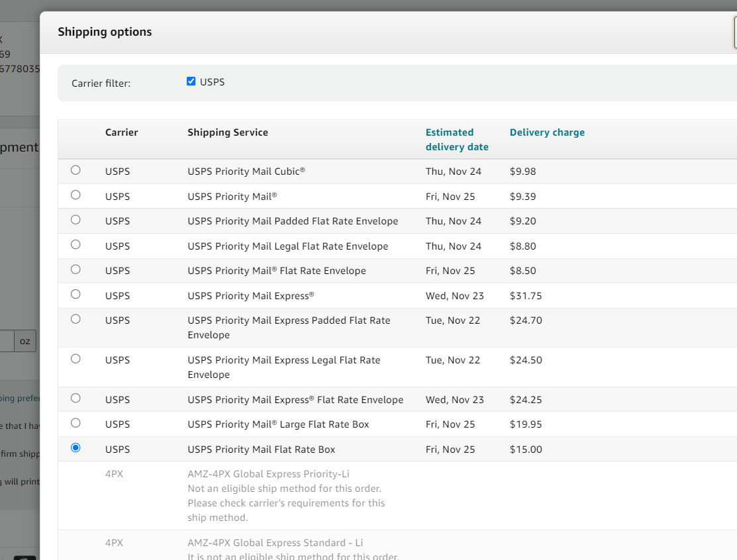737x560 pixels.
Task: Select USPS Priority Mail Legal Flat Rate Envelope
Action: pos(75,244)
